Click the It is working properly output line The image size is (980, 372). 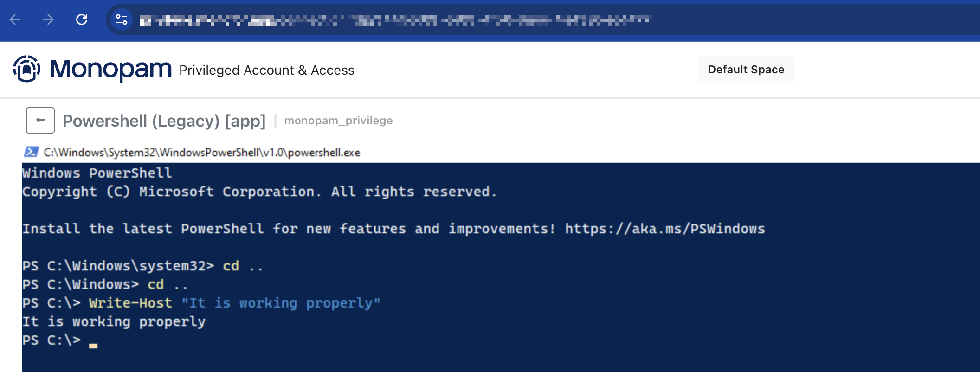pyautogui.click(x=114, y=321)
